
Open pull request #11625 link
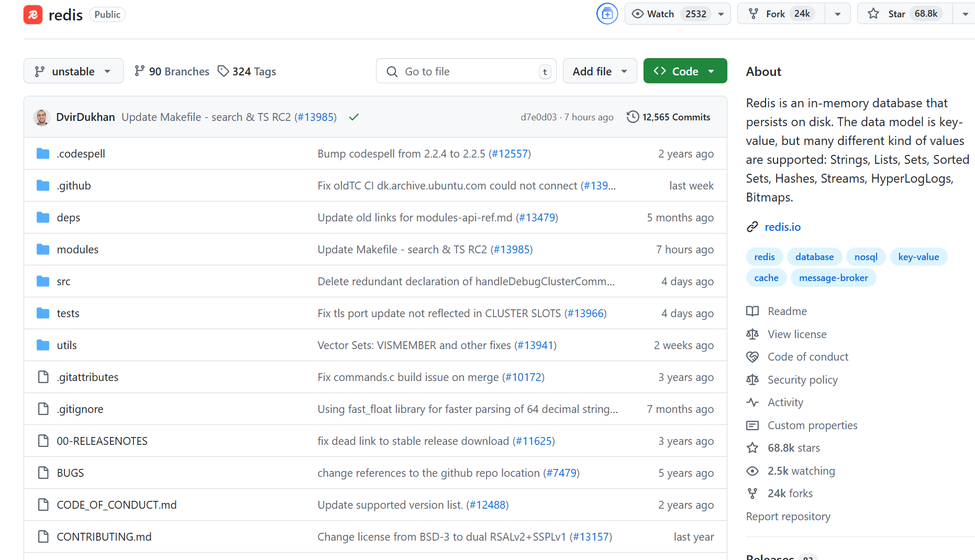534,441
